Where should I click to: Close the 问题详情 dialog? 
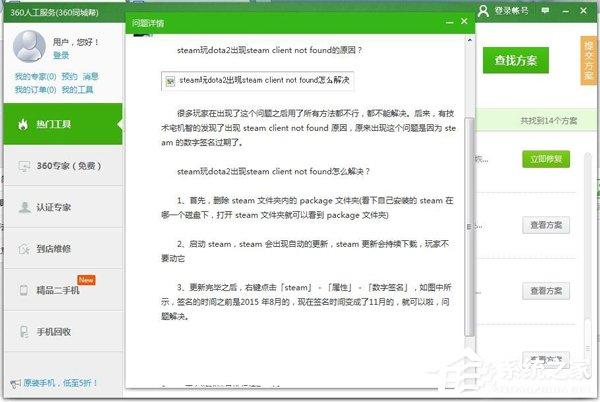[464, 21]
